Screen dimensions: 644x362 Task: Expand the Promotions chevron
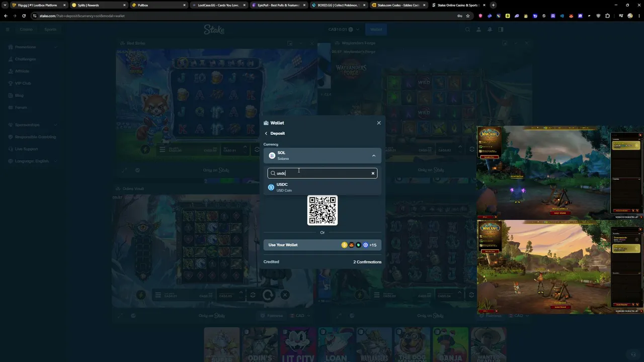(55, 47)
